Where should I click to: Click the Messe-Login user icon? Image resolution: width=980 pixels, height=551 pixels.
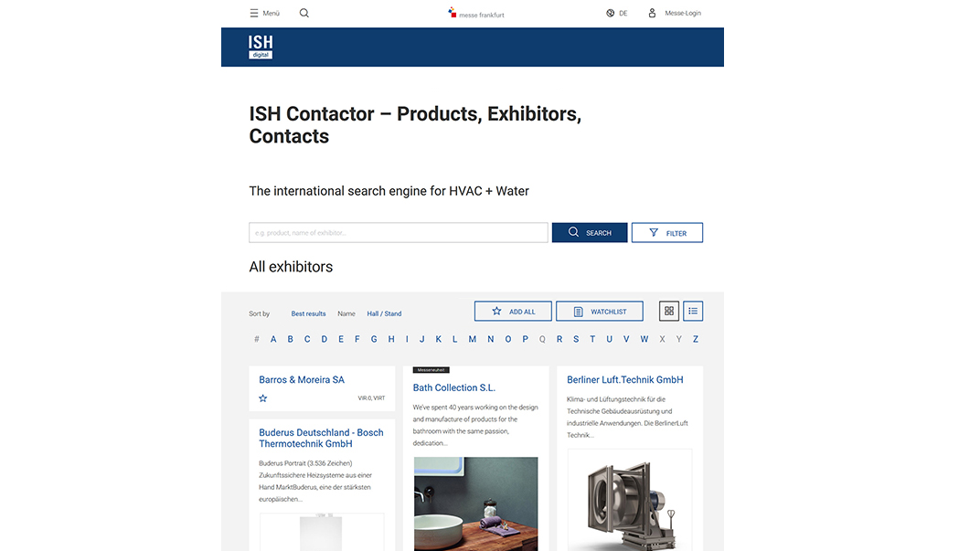(x=652, y=13)
